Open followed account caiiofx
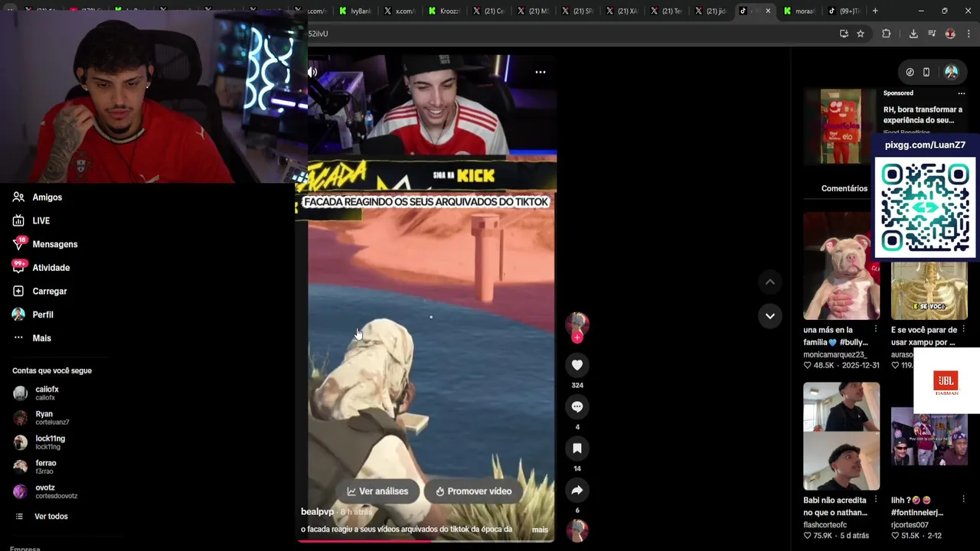This screenshot has height=551, width=980. (46, 393)
